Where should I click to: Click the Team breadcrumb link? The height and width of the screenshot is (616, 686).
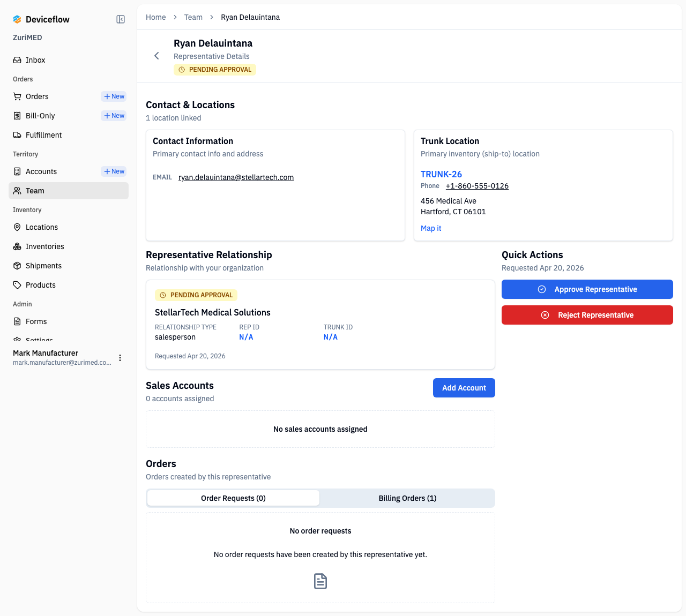point(193,17)
